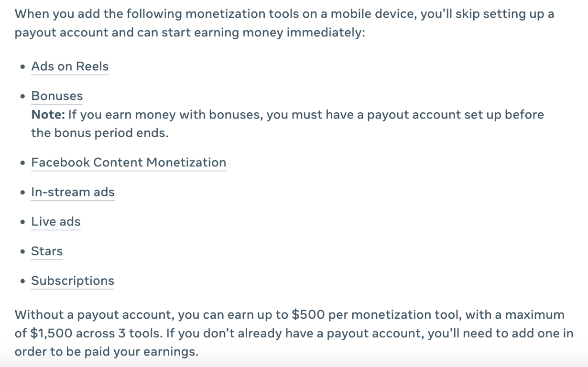Screen dimensions: 588x367
Task: Click the phrase 'the bonus period ends.'
Action: (100, 133)
